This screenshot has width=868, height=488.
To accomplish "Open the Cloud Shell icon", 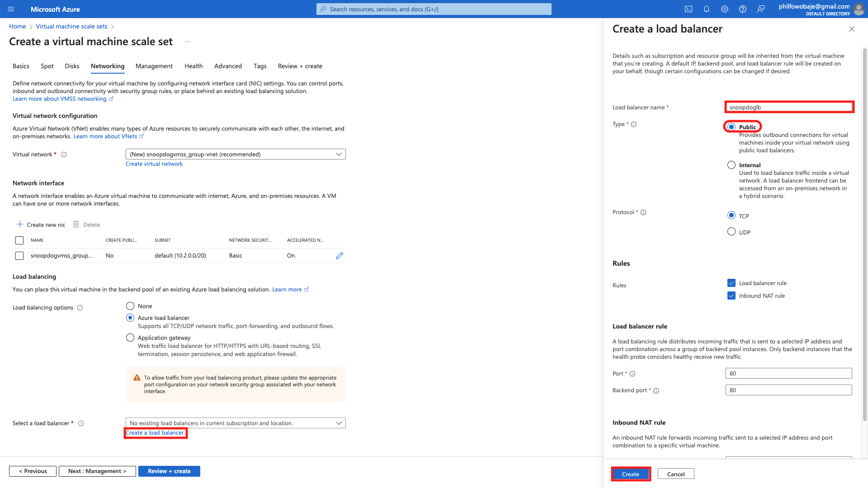I will [688, 9].
